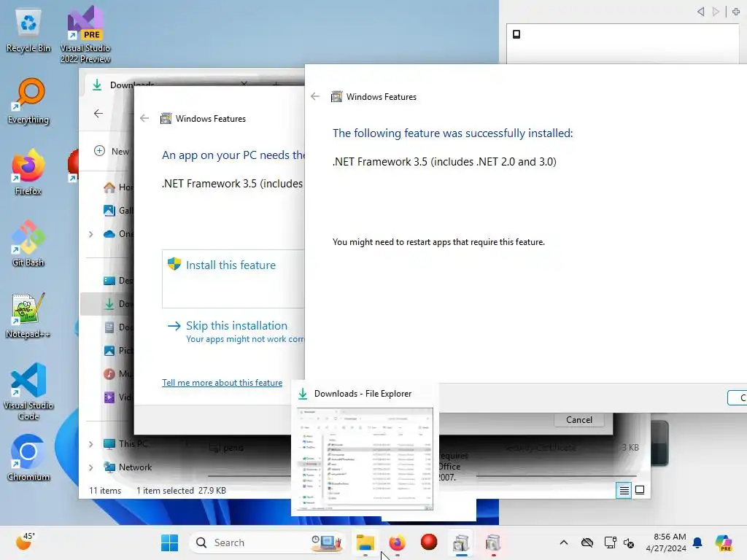Click the File Explorer back arrow
The image size is (747, 560).
click(x=98, y=113)
